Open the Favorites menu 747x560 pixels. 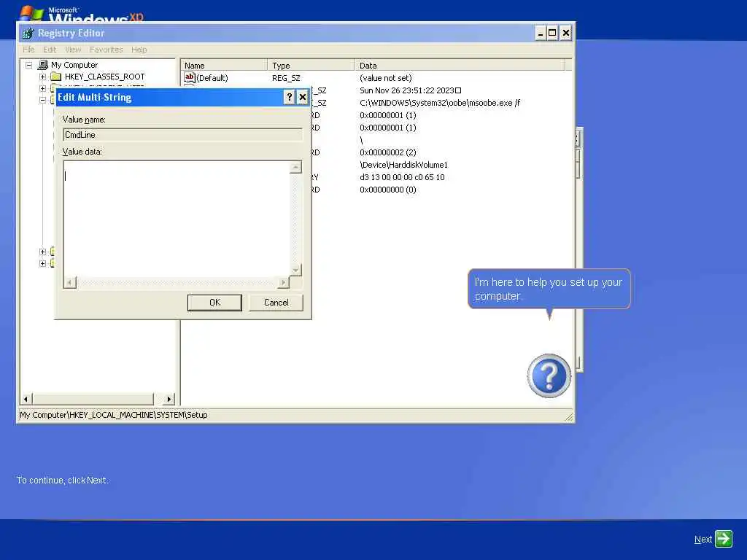click(107, 50)
